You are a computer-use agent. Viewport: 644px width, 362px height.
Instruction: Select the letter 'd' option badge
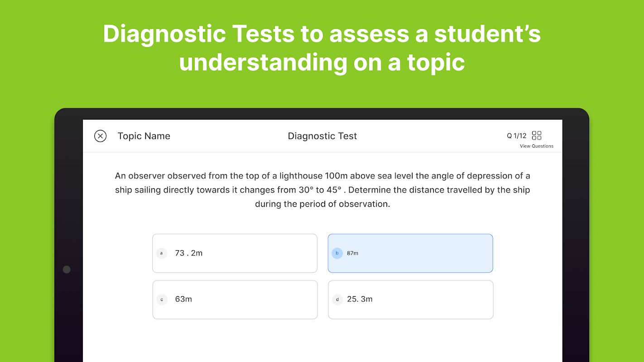point(337,300)
